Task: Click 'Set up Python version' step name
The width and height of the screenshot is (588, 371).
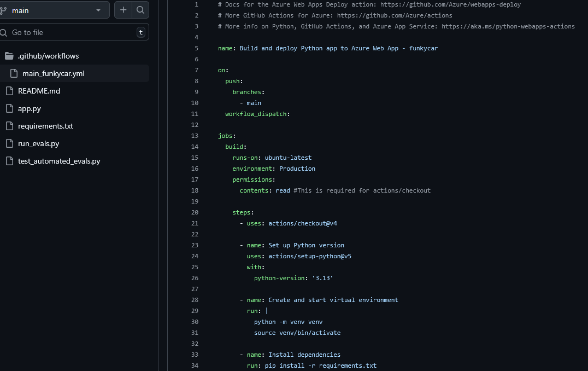Action: (306, 245)
